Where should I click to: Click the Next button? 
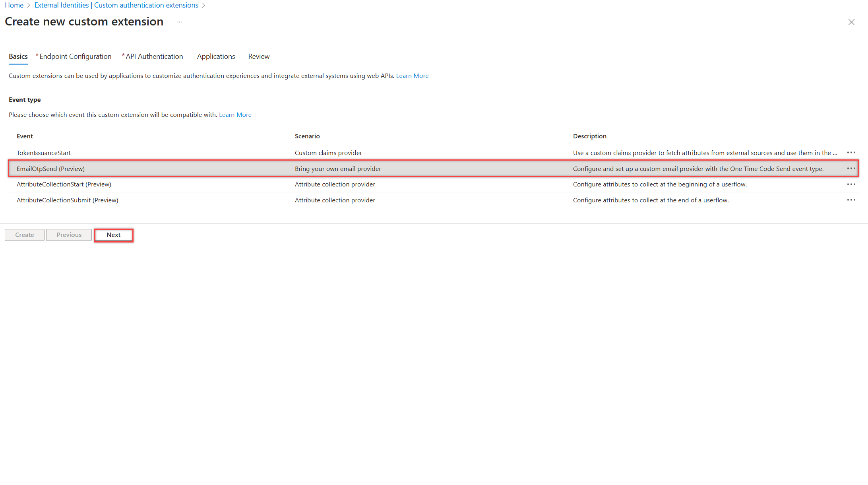click(x=114, y=235)
